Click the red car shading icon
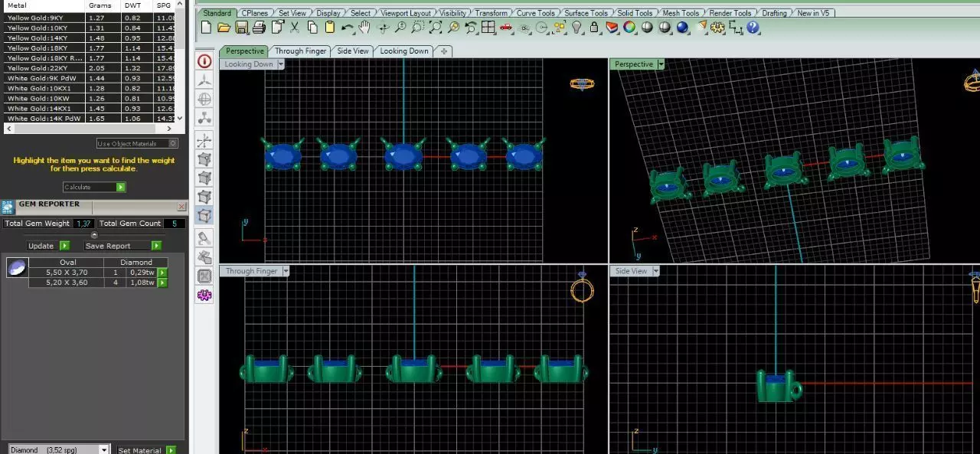The width and height of the screenshot is (980, 454). click(x=506, y=28)
